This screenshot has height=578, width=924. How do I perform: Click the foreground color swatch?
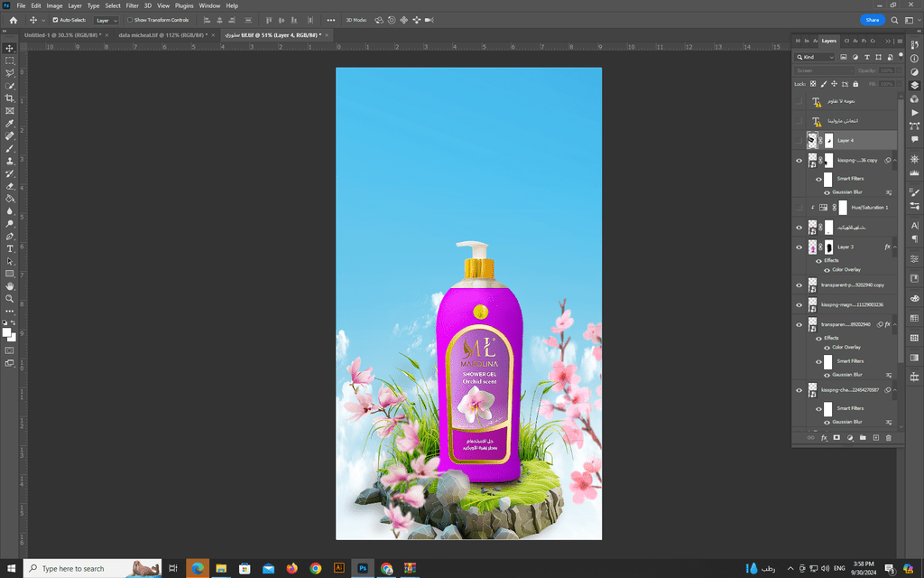point(6,332)
